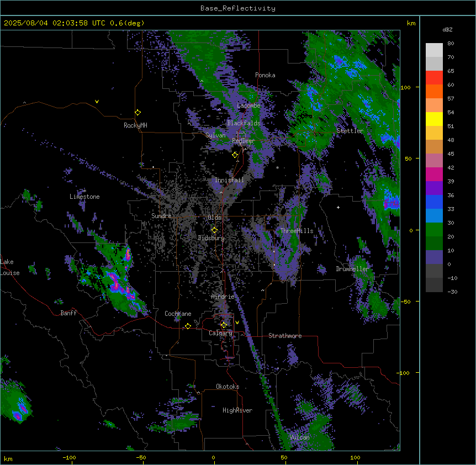Pick the purple 36-39 dBZ legend swatch
The width and height of the screenshot is (476, 465).
[434, 188]
